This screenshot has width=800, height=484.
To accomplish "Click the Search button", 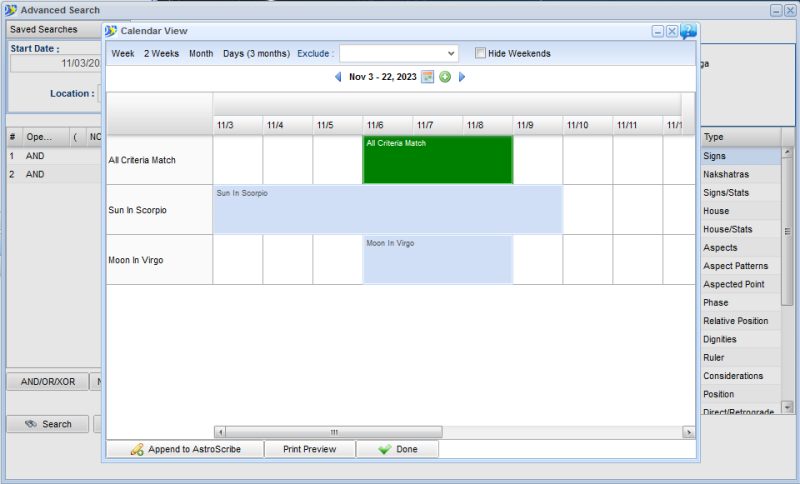I will 47,424.
